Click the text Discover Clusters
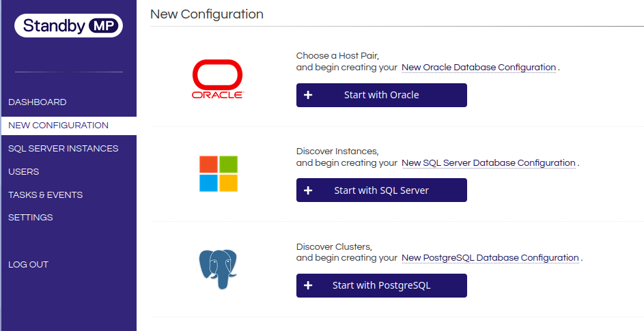The height and width of the screenshot is (331, 644). coord(334,247)
